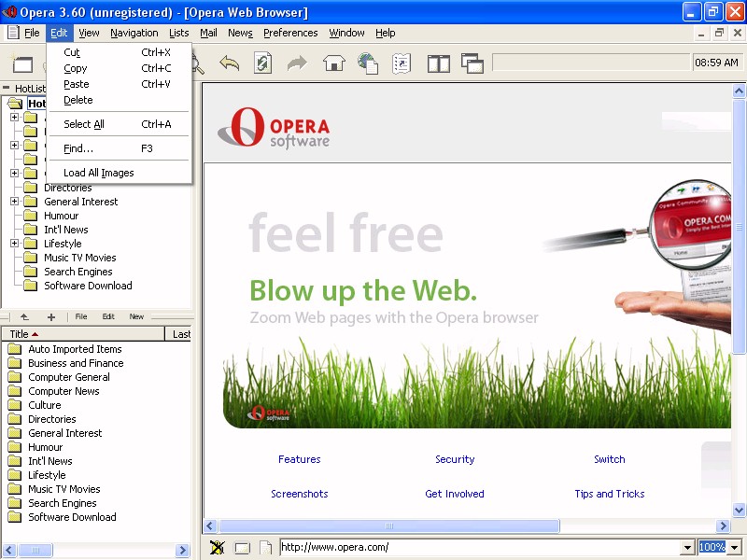The width and height of the screenshot is (747, 560).
Task: Choose Copy from the Edit menu
Action: click(x=120, y=68)
